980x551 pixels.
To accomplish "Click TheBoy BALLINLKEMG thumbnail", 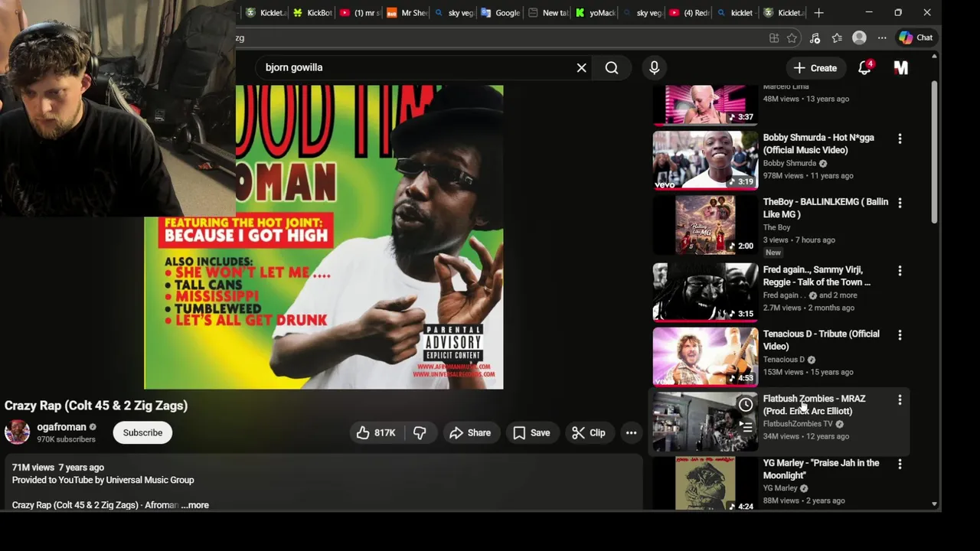I will (x=705, y=225).
